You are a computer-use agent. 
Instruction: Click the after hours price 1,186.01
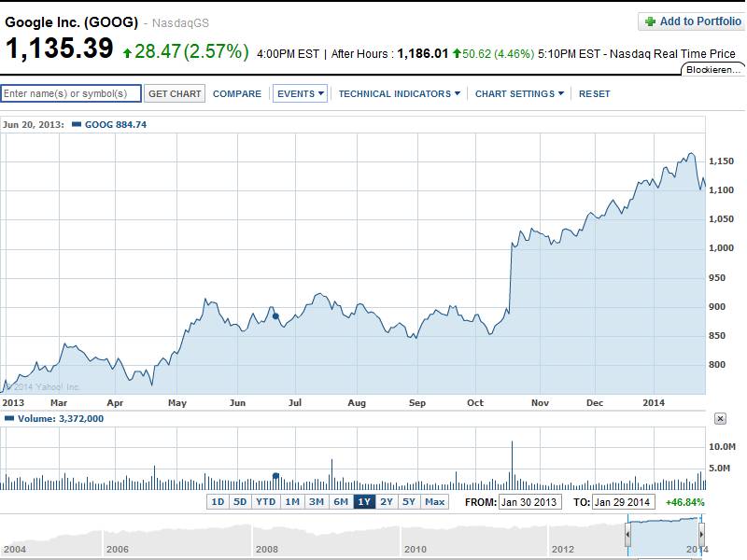coord(423,53)
